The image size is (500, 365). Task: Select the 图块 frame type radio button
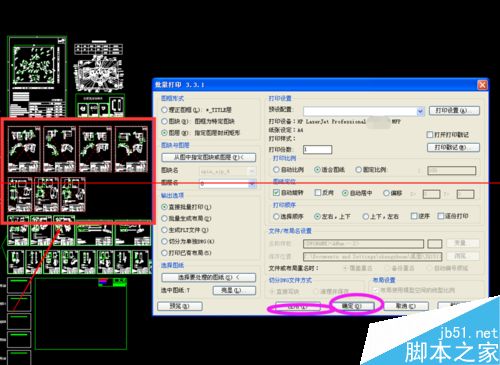pos(164,121)
